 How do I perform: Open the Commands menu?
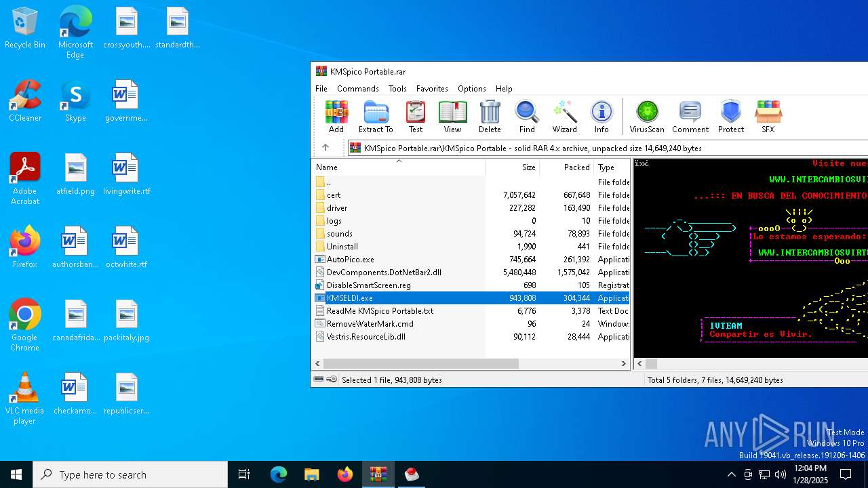click(x=358, y=89)
